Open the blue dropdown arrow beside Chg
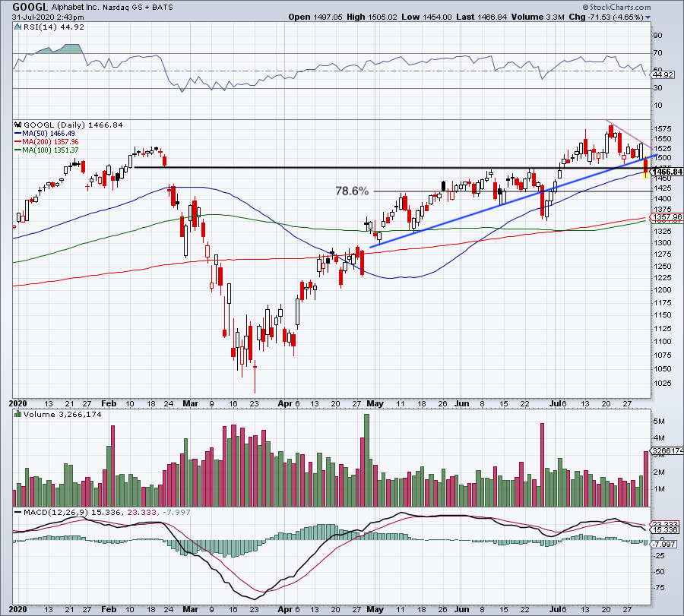The width and height of the screenshot is (684, 616). pyautogui.click(x=648, y=17)
